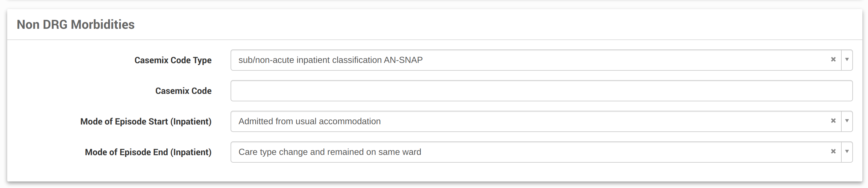868x188 pixels.
Task: Click the x beside the AN-SNAP classification
Action: [x=833, y=59]
